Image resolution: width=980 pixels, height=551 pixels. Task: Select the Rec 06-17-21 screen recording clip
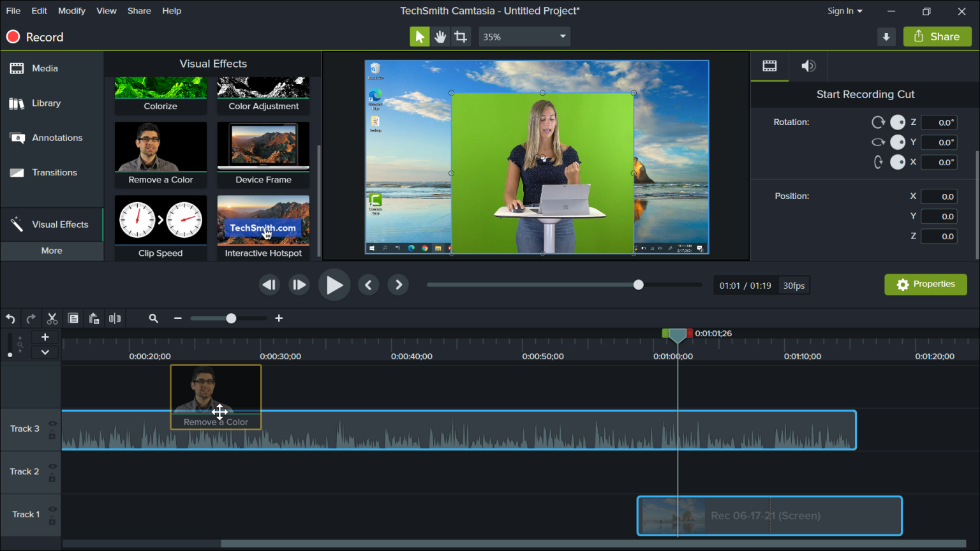point(769,515)
